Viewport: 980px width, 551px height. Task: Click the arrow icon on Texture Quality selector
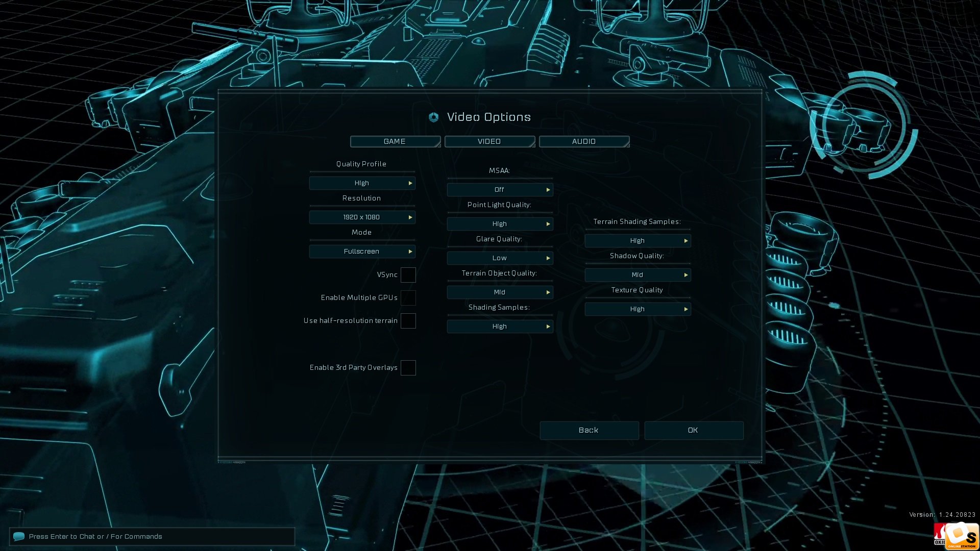tap(685, 309)
